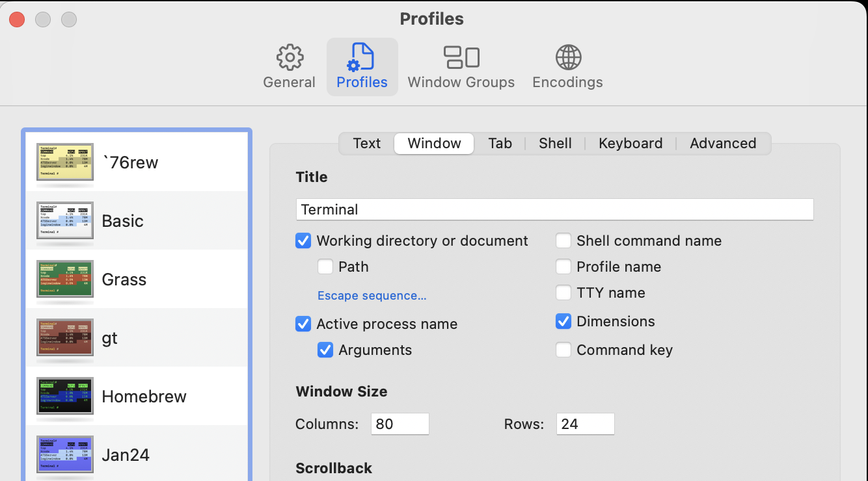The width and height of the screenshot is (868, 481).
Task: Disable Working directory or document checkbox
Action: [303, 241]
